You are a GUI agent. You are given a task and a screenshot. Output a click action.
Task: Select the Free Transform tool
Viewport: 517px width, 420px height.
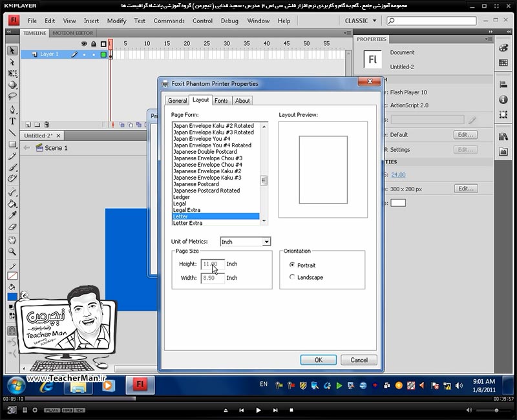point(12,74)
